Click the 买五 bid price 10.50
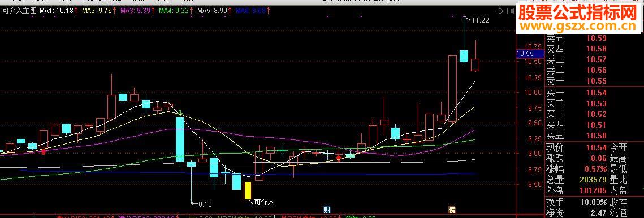The image size is (644, 218). pos(597,136)
